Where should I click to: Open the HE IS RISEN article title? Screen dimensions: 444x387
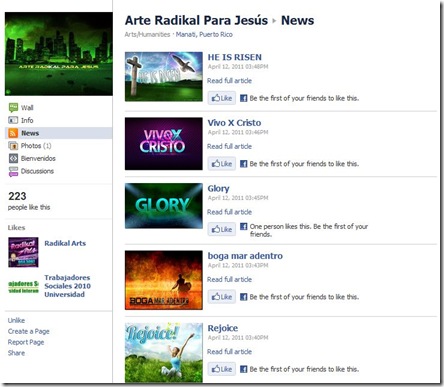pos(235,57)
